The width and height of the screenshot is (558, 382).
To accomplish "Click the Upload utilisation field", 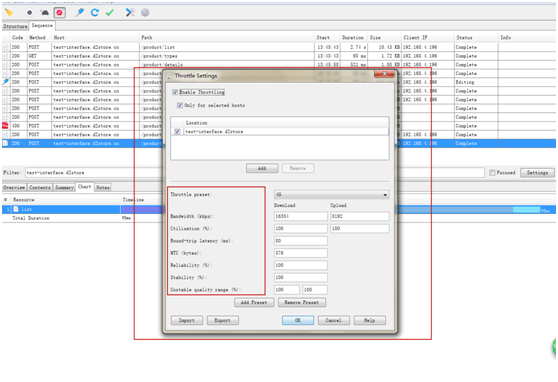I will click(360, 229).
